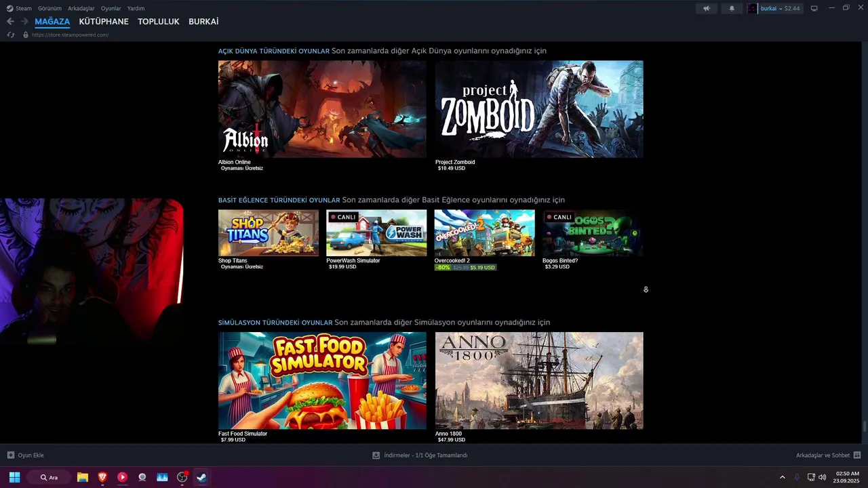Screen dimensions: 868x488
Task: Open the Project Zomboid banner
Action: (x=539, y=109)
